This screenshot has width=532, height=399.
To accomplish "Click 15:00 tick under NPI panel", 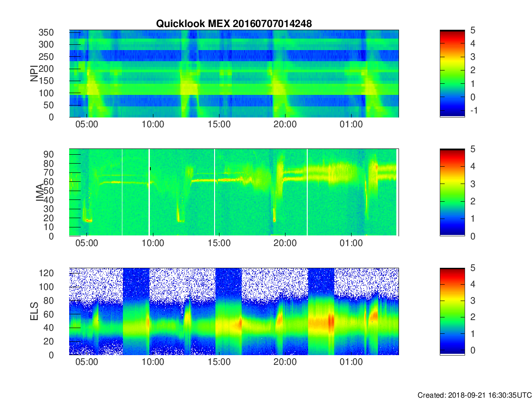I will tap(219, 125).
